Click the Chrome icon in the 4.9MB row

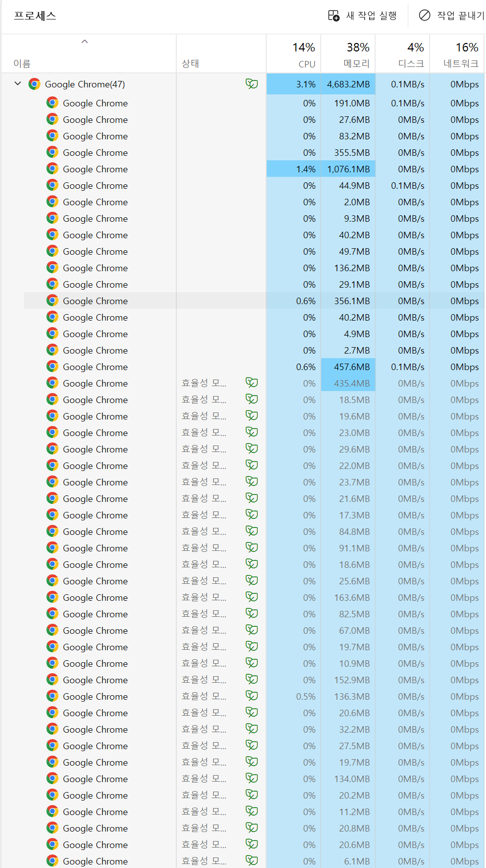(52, 334)
